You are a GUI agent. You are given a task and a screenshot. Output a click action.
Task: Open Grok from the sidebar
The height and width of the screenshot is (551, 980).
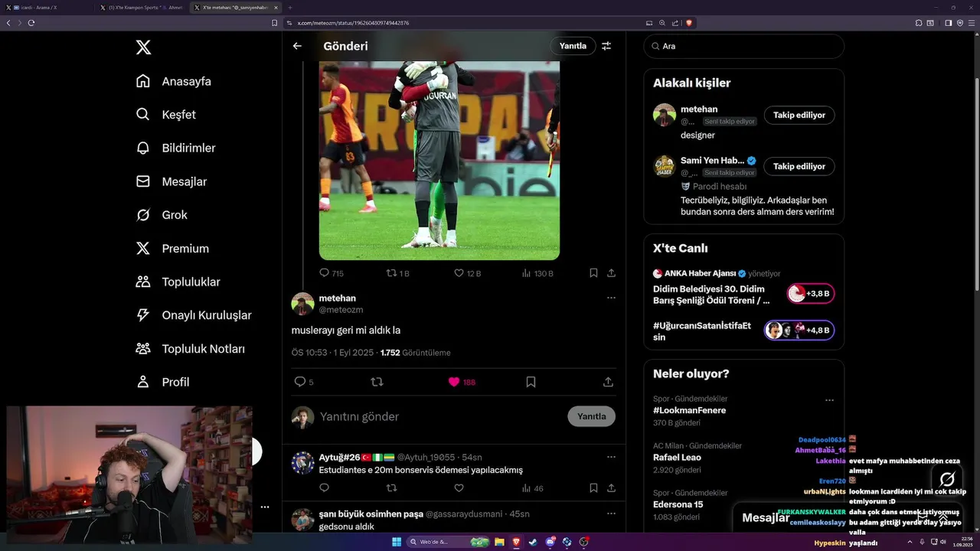[x=162, y=215]
